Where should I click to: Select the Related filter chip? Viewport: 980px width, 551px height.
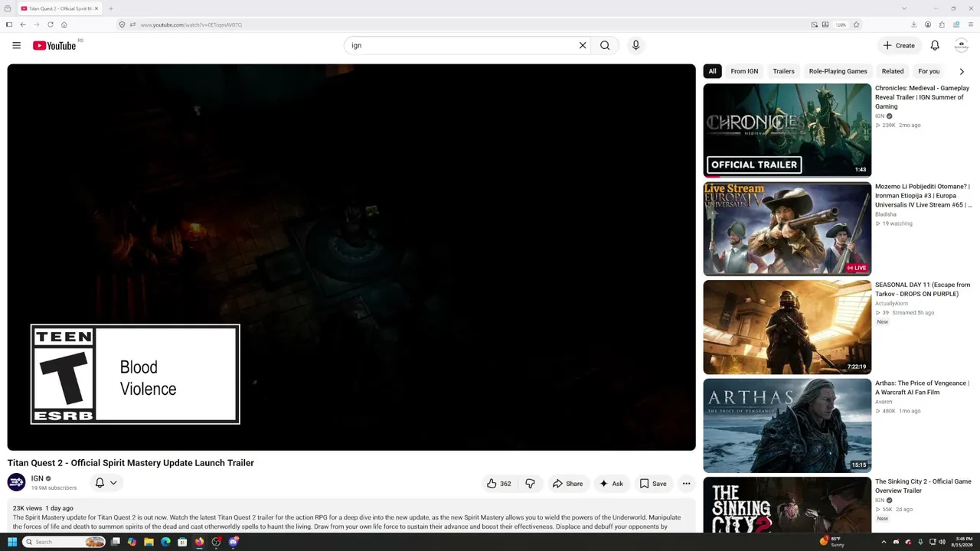pyautogui.click(x=893, y=71)
